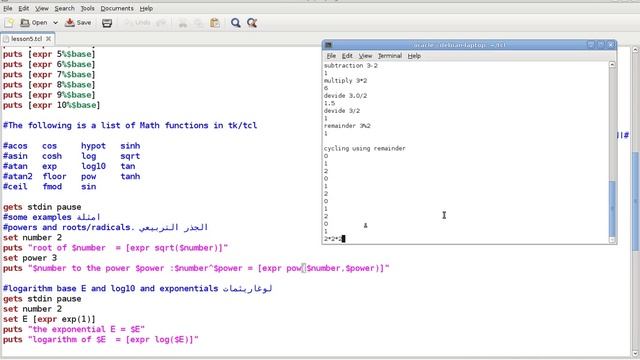Open the terminal window's View menu
This screenshot has height=360, width=640.
pos(365,56)
